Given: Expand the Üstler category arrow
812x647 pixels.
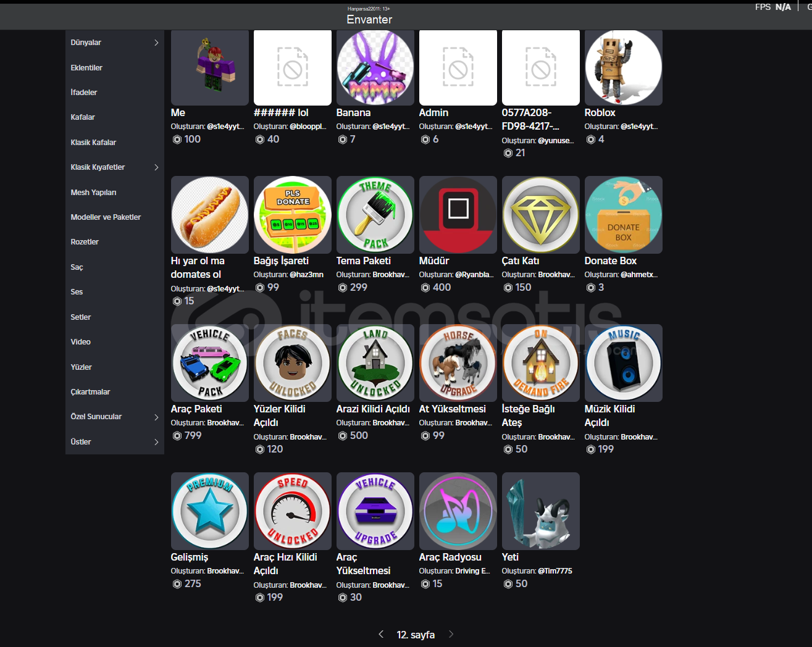Looking at the screenshot, I should [x=156, y=441].
